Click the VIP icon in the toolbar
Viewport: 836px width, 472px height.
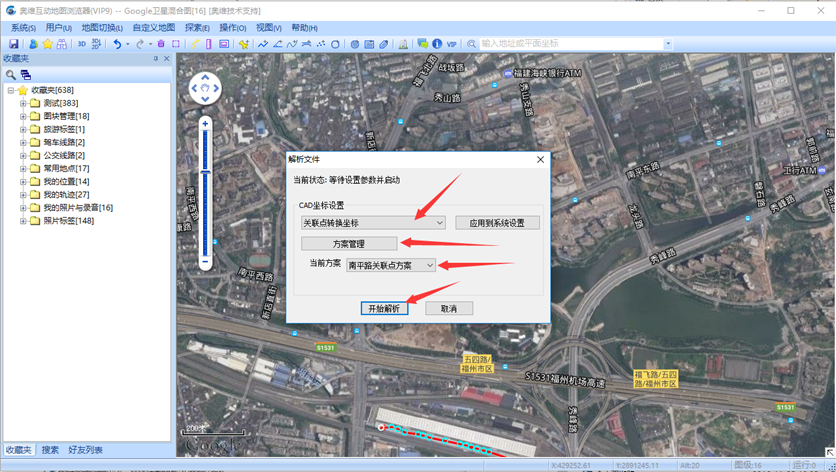tap(451, 44)
